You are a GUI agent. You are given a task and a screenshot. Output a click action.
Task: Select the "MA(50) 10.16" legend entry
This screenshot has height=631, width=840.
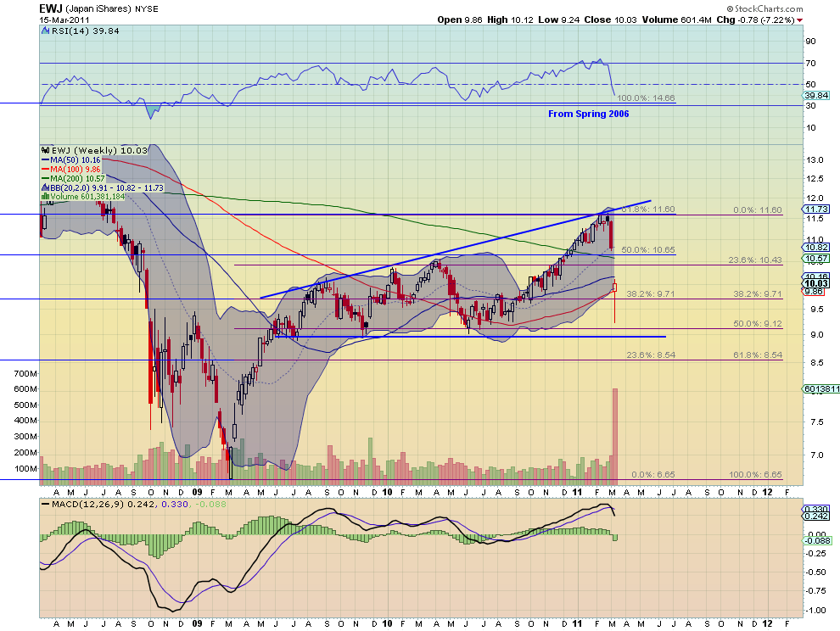(75, 160)
